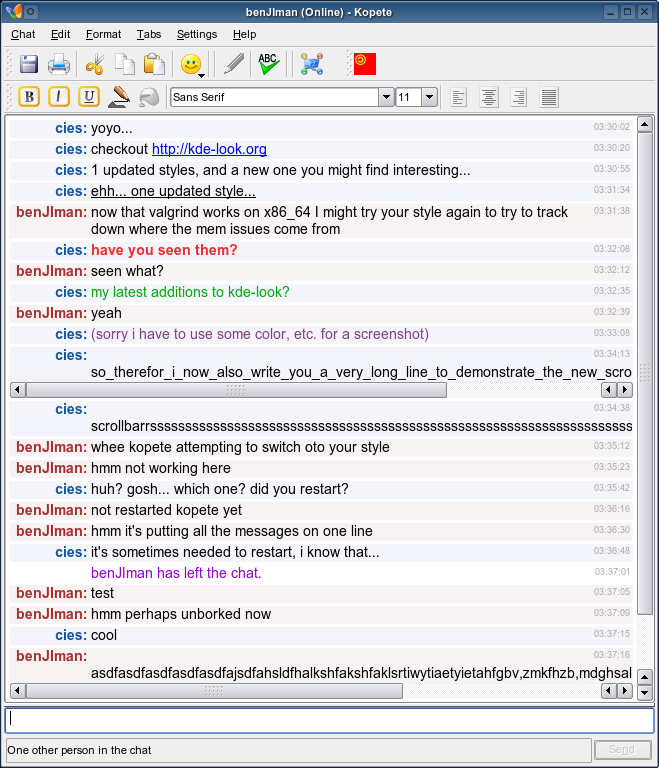Click upper horizontal scrollbar second-right arrow
Image resolution: width=659 pixels, height=768 pixels.
(x=609, y=390)
